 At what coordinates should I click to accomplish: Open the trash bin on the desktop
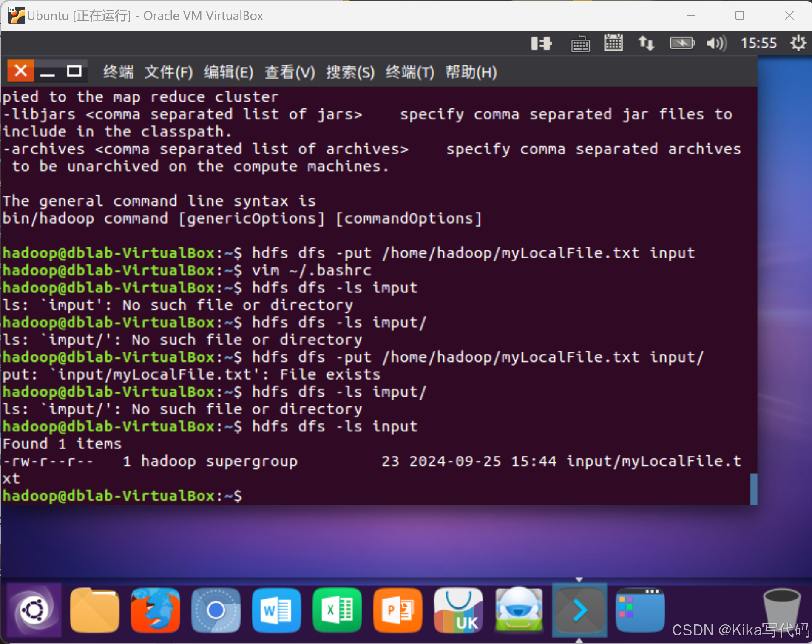tap(782, 610)
